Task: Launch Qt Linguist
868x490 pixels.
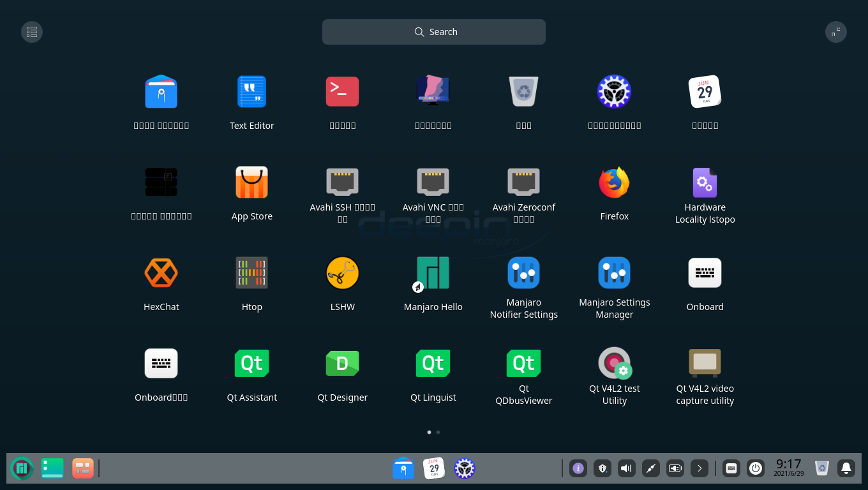Action: pyautogui.click(x=433, y=364)
